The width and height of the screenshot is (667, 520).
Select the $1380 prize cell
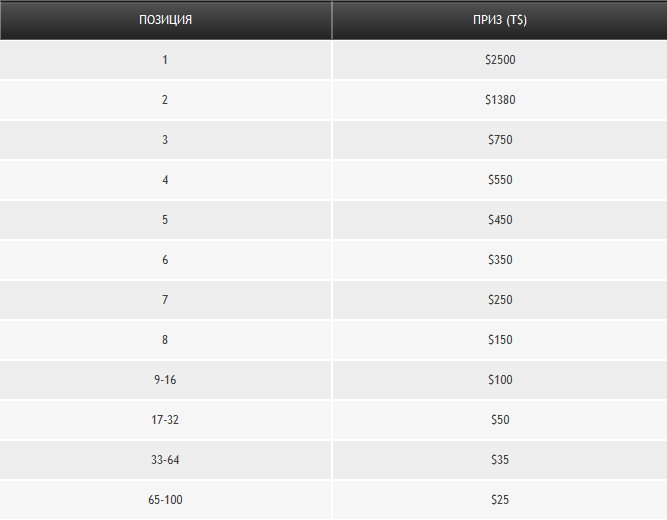[500, 100]
